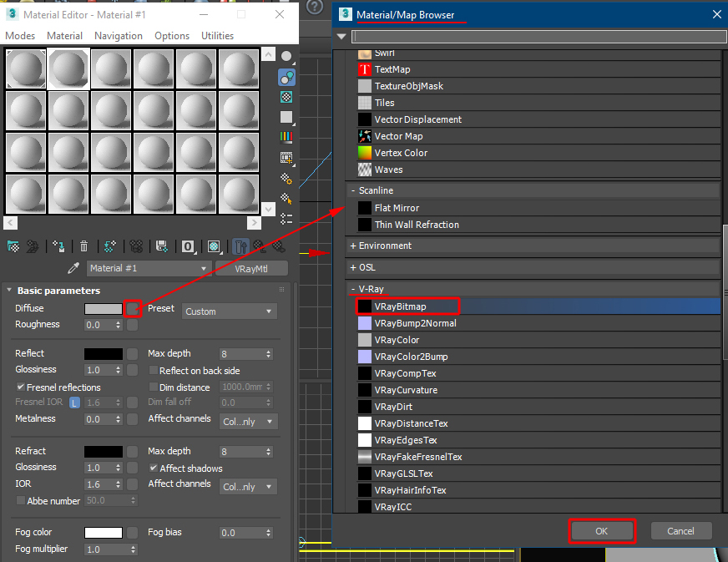Screen dimensions: 728x562
Task: Open the Navigation menu
Action: tap(119, 36)
